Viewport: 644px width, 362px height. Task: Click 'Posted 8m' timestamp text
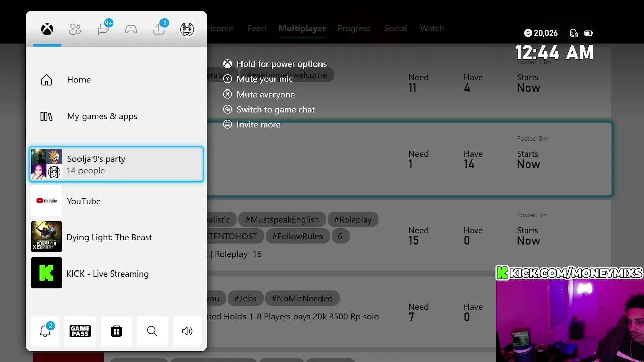click(532, 138)
